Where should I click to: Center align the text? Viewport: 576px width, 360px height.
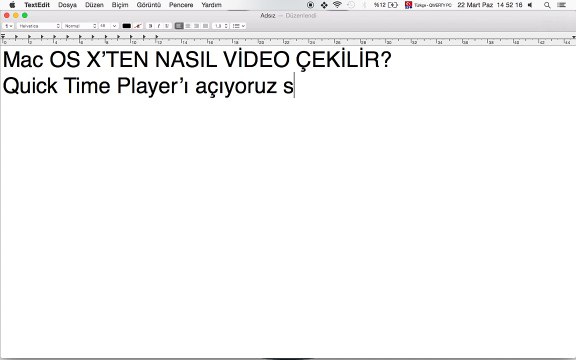188,26
